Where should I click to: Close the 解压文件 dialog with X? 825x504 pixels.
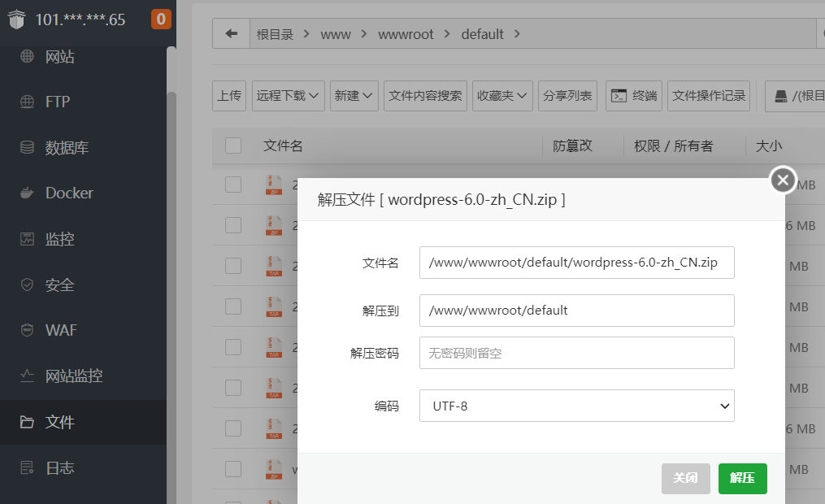coord(783,180)
